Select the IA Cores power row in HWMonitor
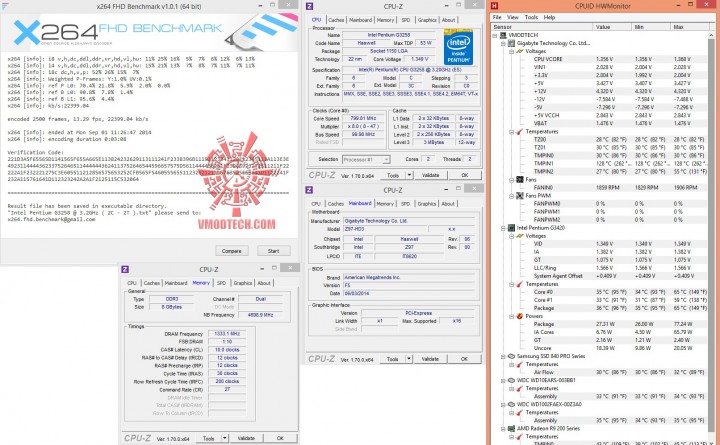Screen dimensions: 720x445 620,332
